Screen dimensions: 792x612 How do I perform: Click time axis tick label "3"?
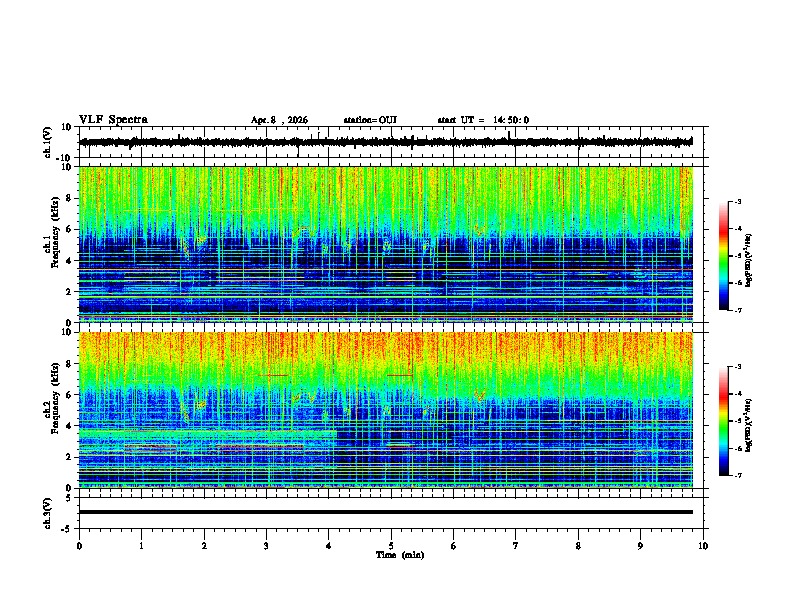click(x=266, y=546)
